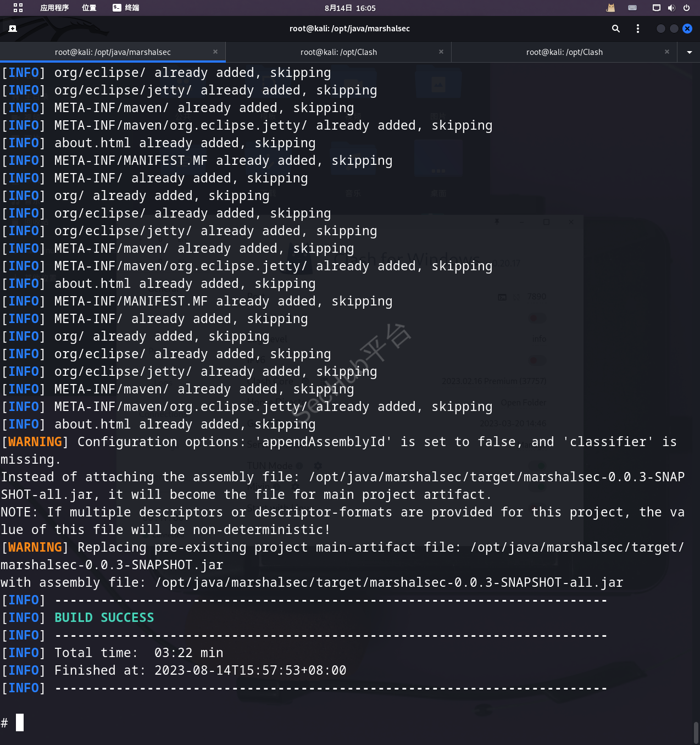Click the cat icon in system tray
The height and width of the screenshot is (745, 700).
pyautogui.click(x=610, y=8)
